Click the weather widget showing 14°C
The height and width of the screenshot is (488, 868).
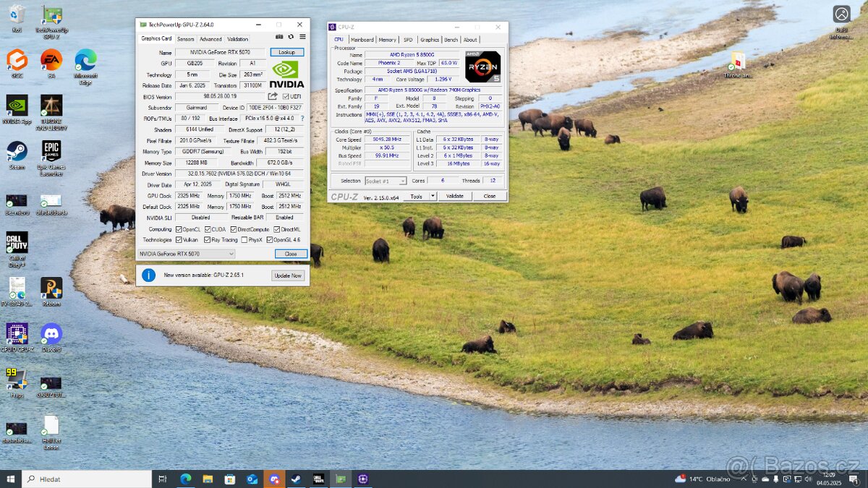702,479
